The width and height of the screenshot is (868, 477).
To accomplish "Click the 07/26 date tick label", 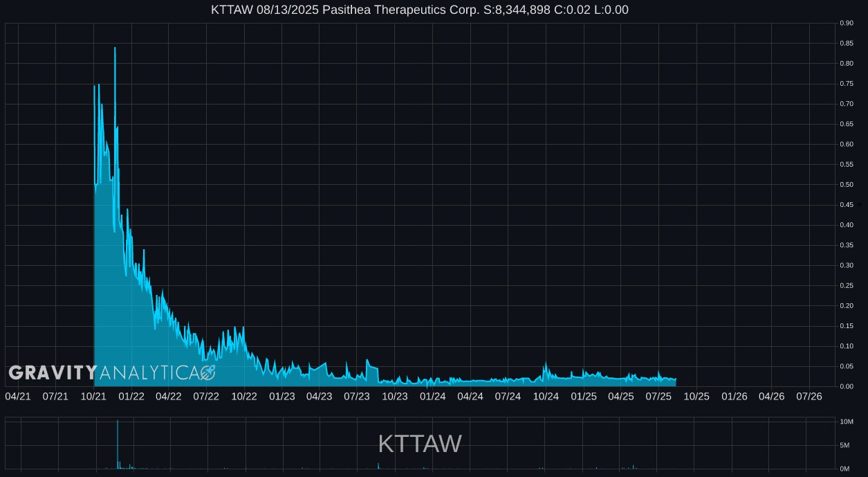I will click(x=809, y=396).
